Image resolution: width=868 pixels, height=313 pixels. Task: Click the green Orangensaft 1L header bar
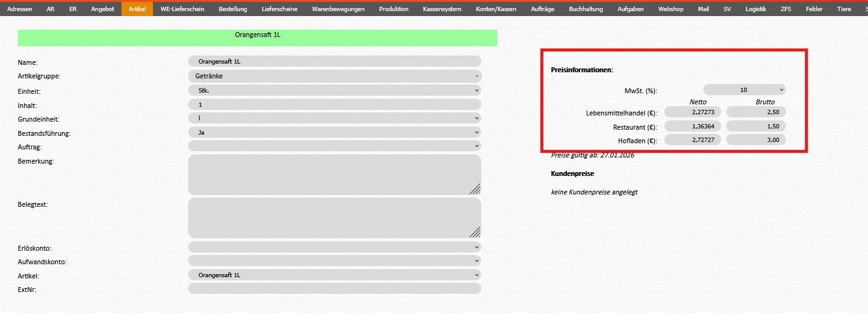click(257, 37)
